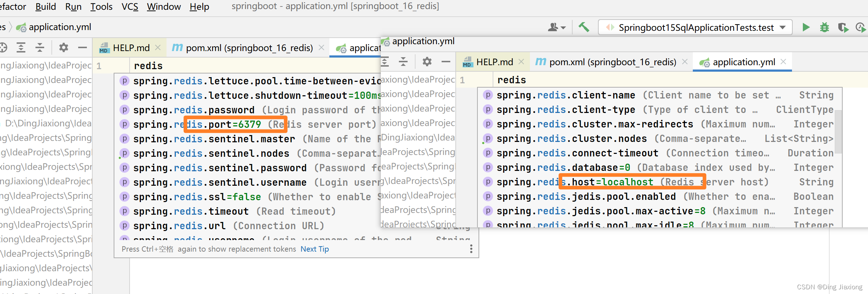Click the Profiler run icon

pyautogui.click(x=861, y=28)
